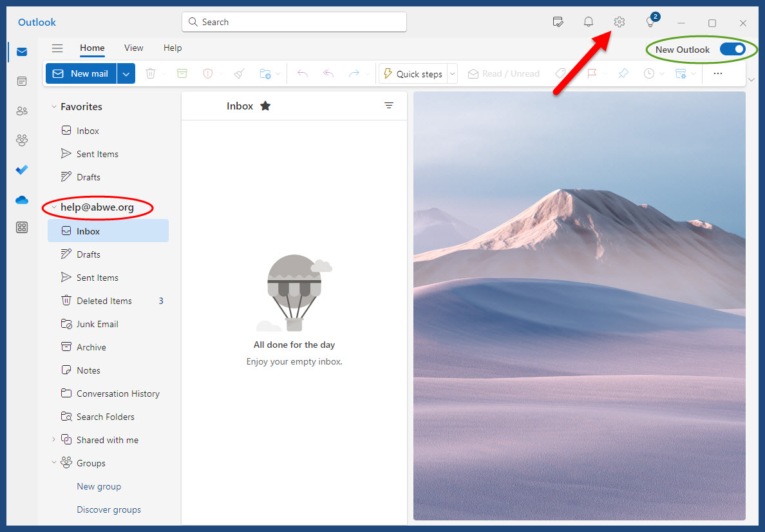This screenshot has height=532, width=765.
Task: Toggle the hamburger navigation pane button
Action: point(57,48)
